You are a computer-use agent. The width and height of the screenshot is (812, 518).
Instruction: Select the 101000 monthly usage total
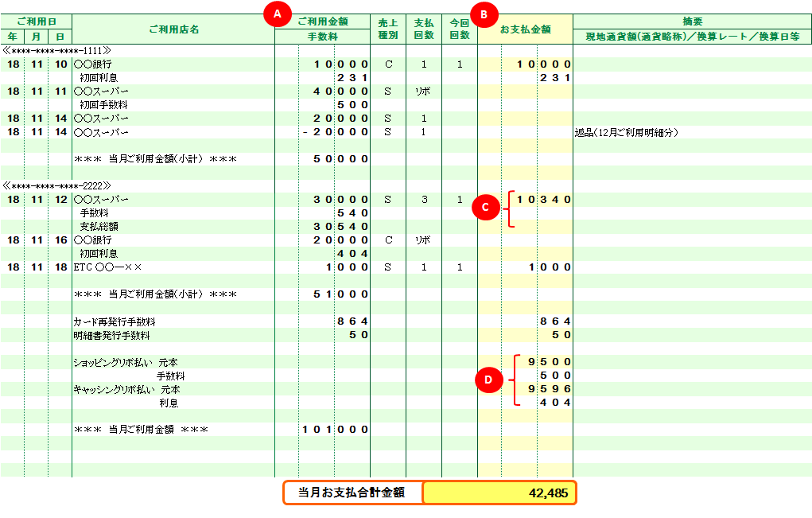click(x=336, y=430)
